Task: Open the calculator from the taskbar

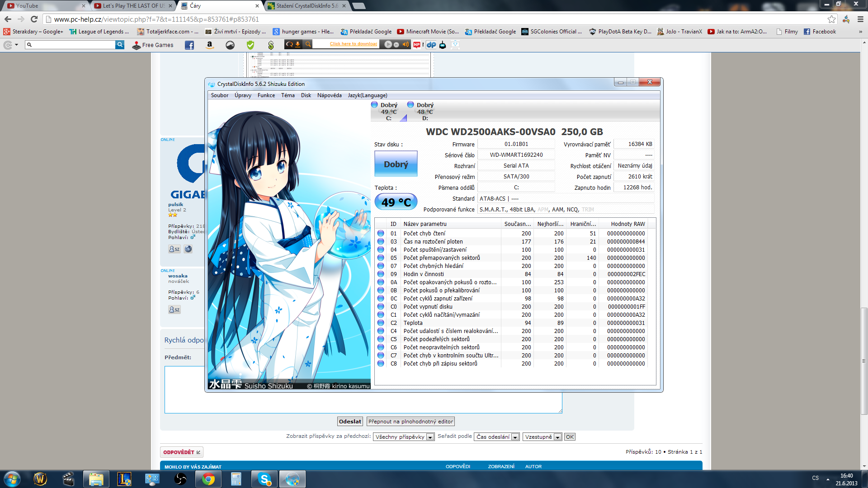Action: [236, 479]
